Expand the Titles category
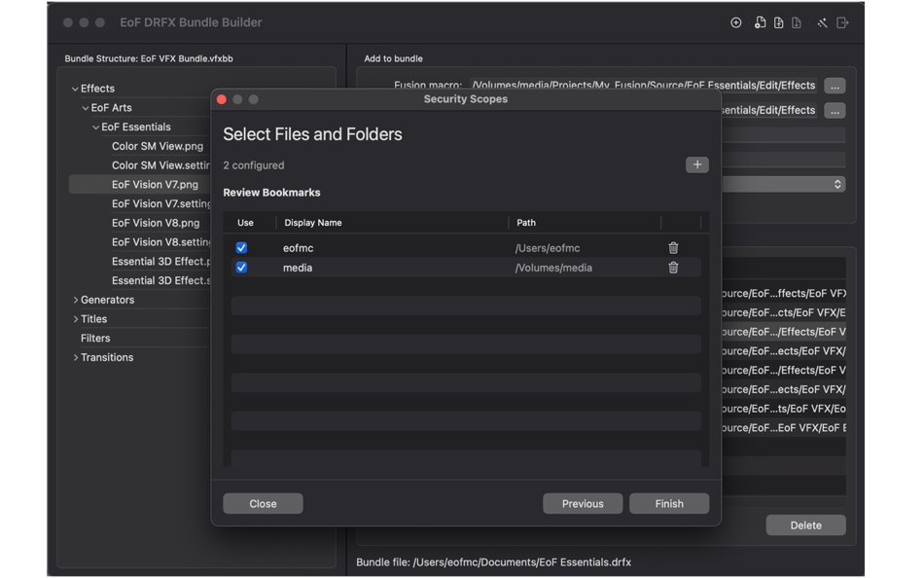The image size is (924, 578). (x=76, y=318)
